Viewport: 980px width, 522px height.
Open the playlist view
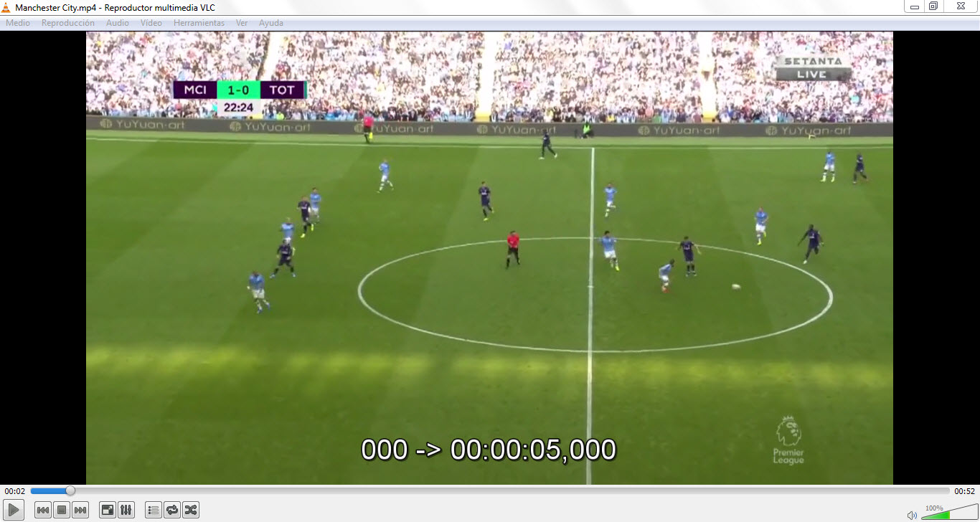154,510
